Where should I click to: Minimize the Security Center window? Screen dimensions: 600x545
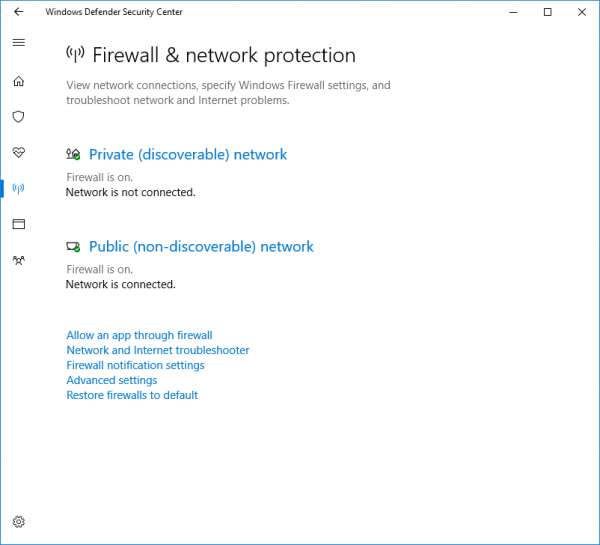(x=513, y=12)
